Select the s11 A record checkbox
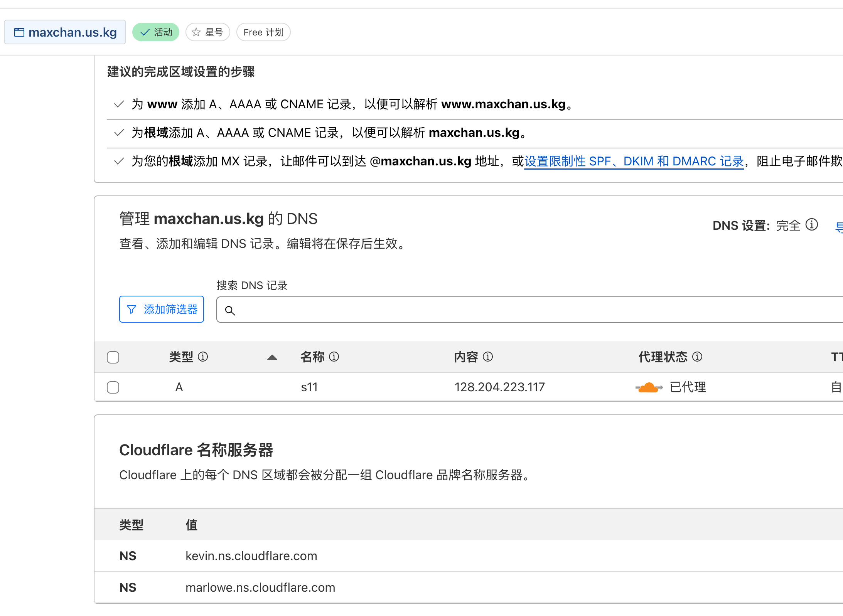 pos(113,387)
